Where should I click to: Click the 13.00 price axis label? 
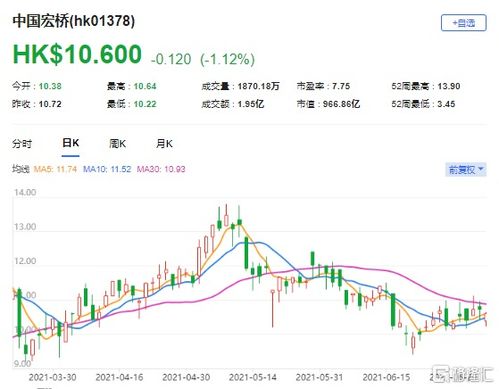pos(25,227)
